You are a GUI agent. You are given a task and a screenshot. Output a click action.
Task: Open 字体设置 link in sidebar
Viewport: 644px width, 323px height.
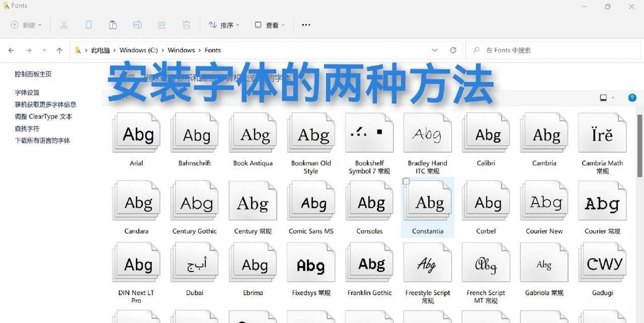click(27, 92)
